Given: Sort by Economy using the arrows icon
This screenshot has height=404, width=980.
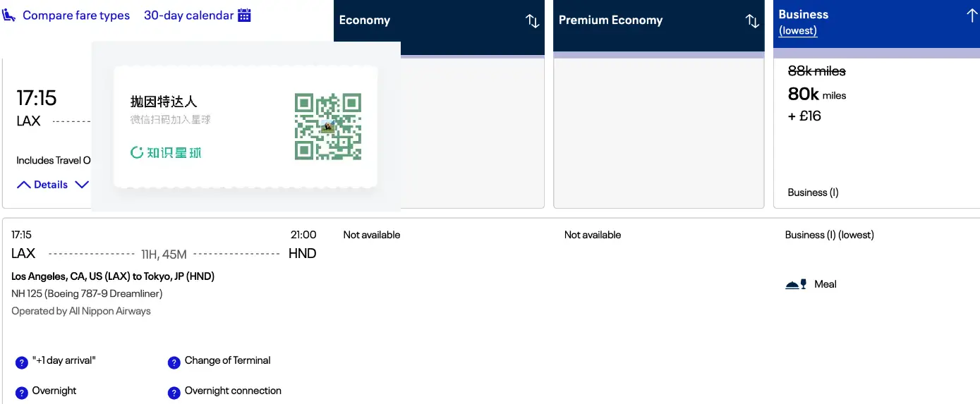Looking at the screenshot, I should pyautogui.click(x=533, y=21).
